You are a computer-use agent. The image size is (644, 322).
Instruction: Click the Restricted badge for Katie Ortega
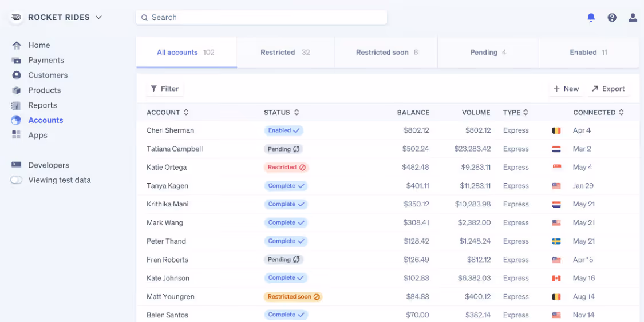pyautogui.click(x=286, y=168)
